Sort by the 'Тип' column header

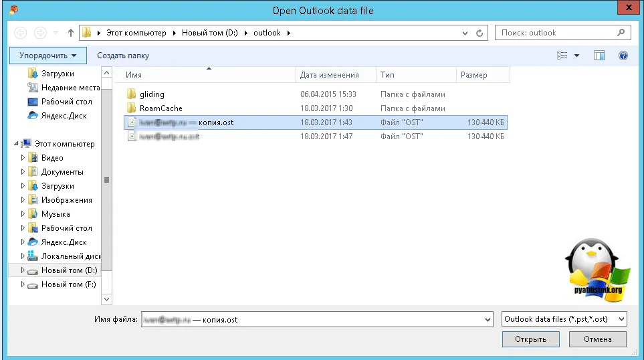[x=416, y=75]
